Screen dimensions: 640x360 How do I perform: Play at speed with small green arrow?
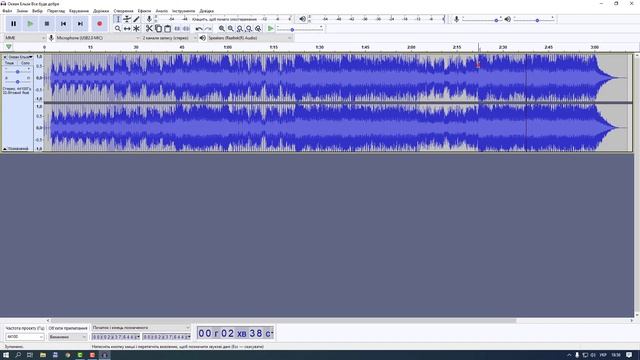(x=271, y=29)
